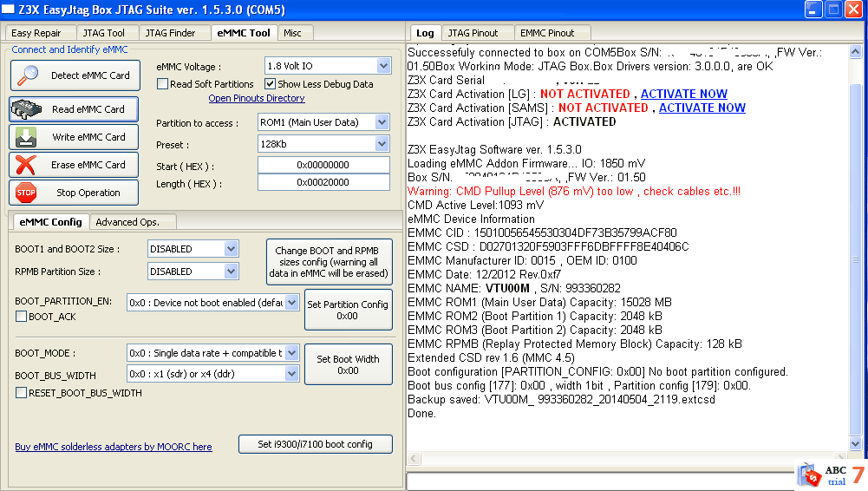Image resolution: width=868 pixels, height=491 pixels.
Task: Open the Partition to access dropdown
Action: pos(382,122)
